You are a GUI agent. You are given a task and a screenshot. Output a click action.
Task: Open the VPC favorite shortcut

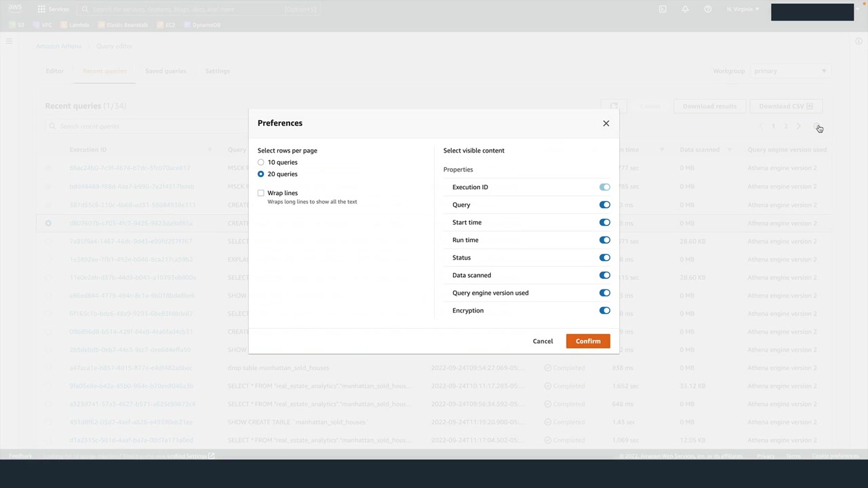pyautogui.click(x=43, y=25)
